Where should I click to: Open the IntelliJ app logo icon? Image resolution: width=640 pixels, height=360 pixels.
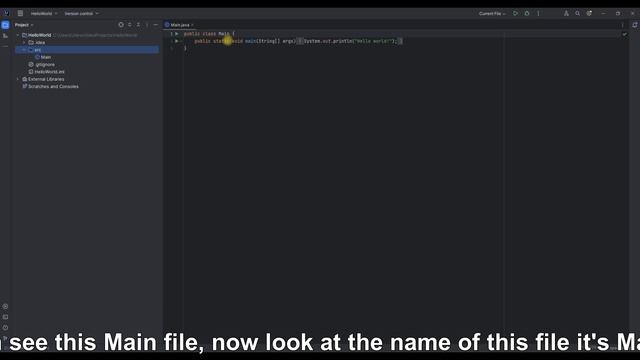click(6, 13)
